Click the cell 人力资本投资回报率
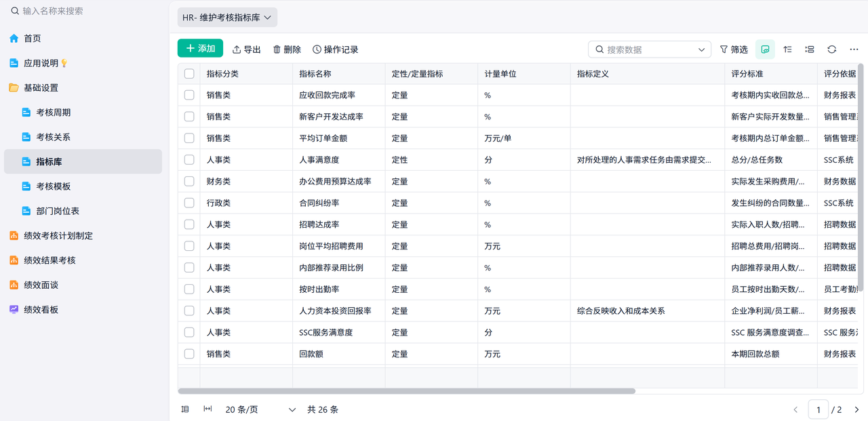The image size is (868, 421). click(x=338, y=311)
